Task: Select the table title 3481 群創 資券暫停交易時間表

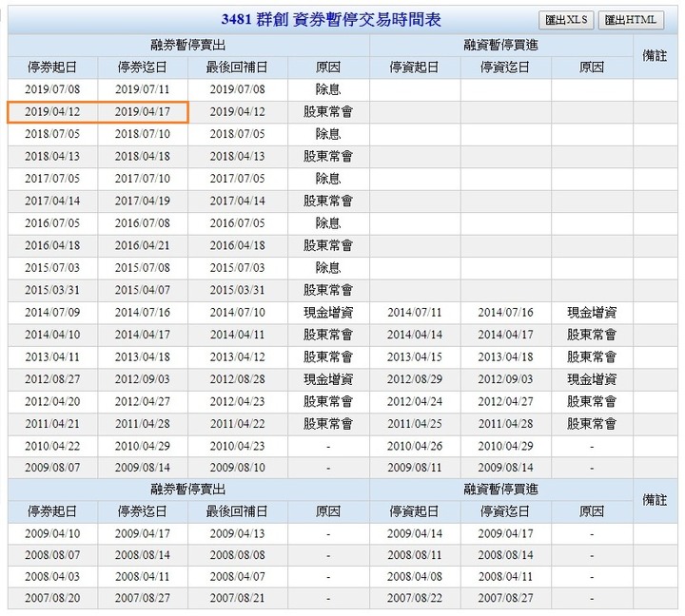Action: (x=331, y=20)
